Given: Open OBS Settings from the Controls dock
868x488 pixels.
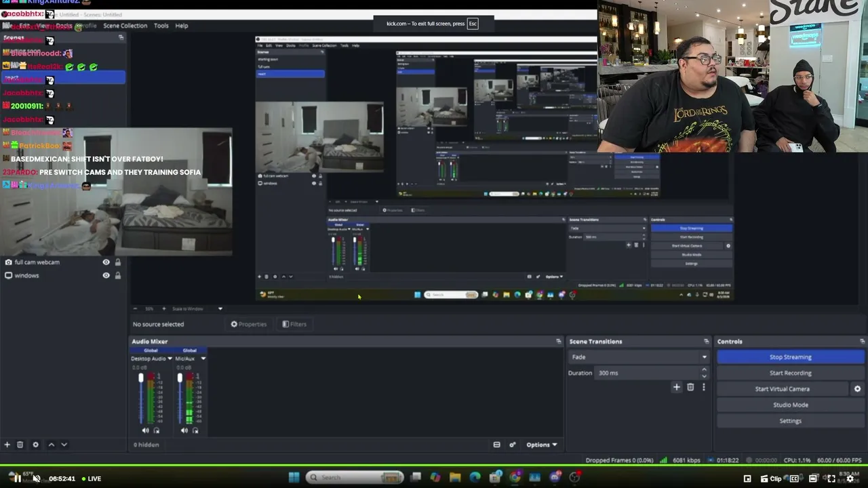Looking at the screenshot, I should pos(790,421).
